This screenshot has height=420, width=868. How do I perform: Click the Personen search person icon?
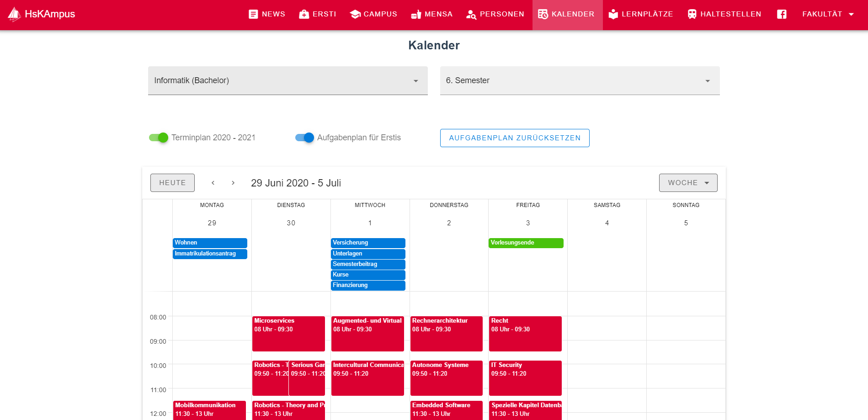pyautogui.click(x=471, y=15)
